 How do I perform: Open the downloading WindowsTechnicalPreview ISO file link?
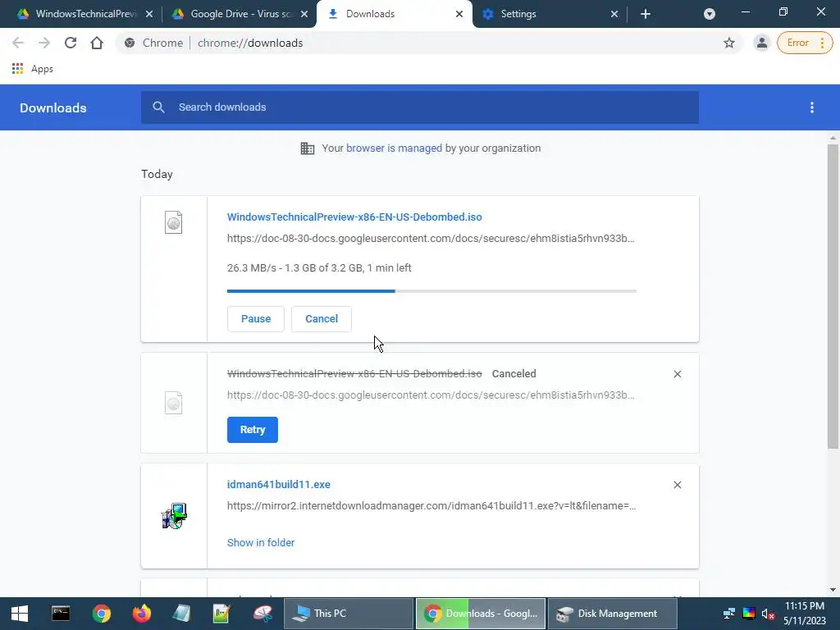point(354,217)
